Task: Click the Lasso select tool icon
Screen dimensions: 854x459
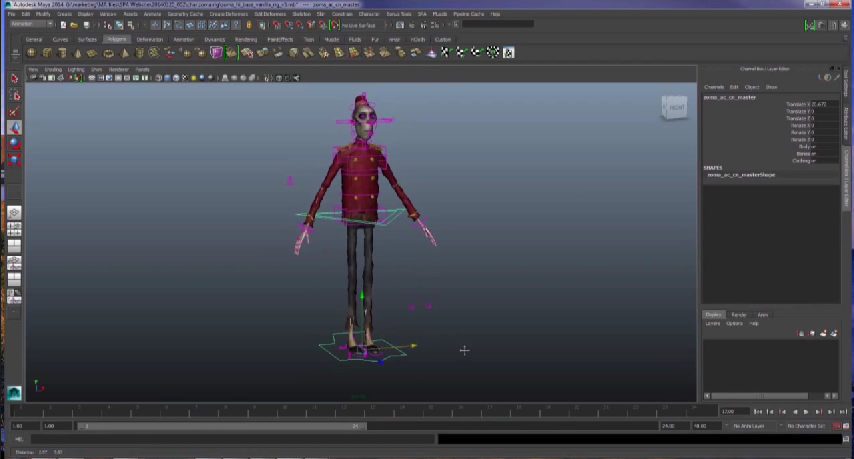Action: pos(14,95)
